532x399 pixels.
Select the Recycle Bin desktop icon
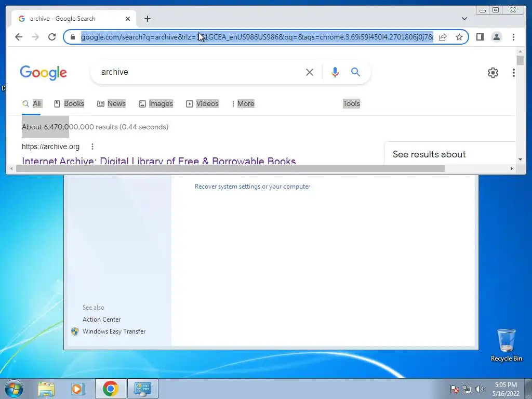506,345
